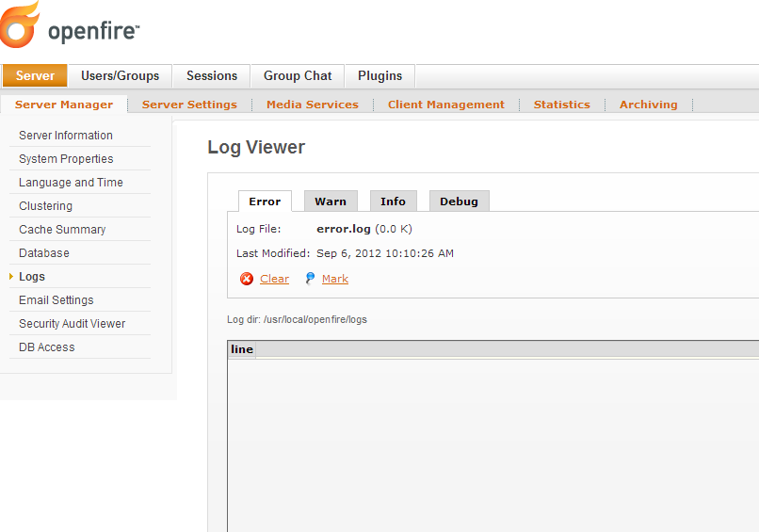
Task: Open the Server main tab
Action: tap(35, 75)
